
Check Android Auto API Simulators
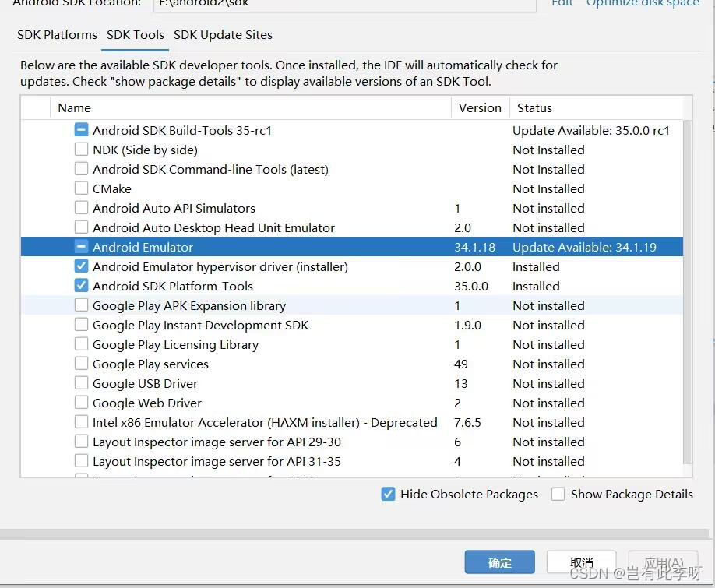click(81, 208)
